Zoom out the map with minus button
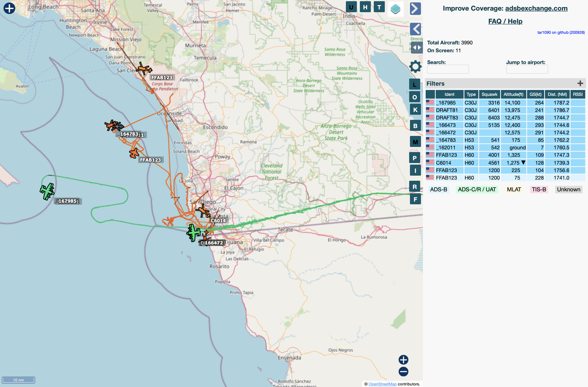Image resolution: width=588 pixels, height=387 pixels. click(403, 372)
